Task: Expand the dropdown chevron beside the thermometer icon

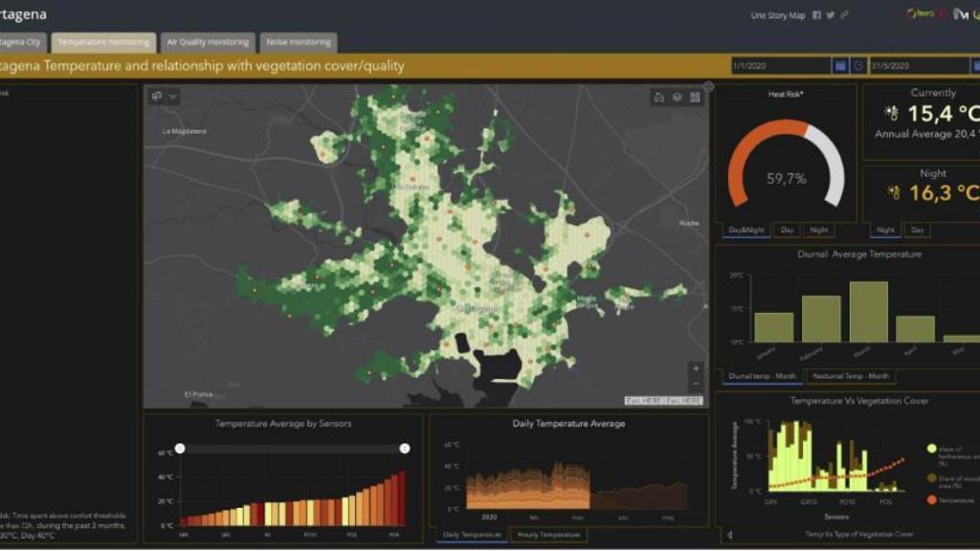Action: coord(170,96)
